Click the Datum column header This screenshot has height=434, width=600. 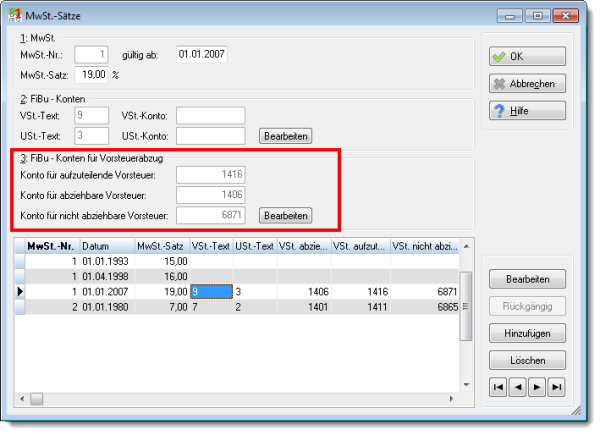click(107, 246)
